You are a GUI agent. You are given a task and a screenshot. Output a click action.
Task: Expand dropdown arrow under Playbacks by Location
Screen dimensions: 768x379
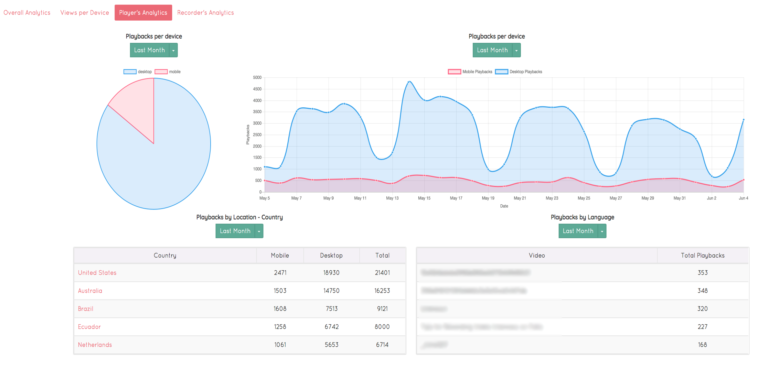point(259,231)
